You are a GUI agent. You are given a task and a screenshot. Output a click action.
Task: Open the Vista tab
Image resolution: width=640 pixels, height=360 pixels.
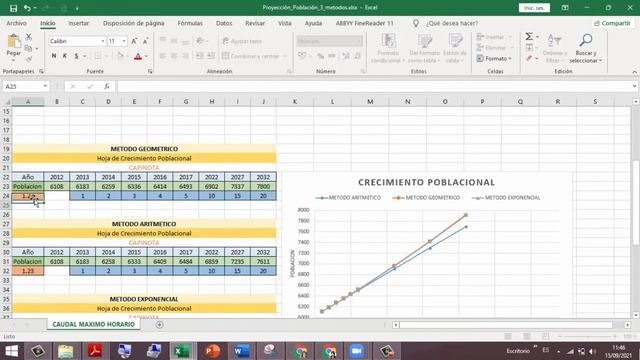click(284, 23)
